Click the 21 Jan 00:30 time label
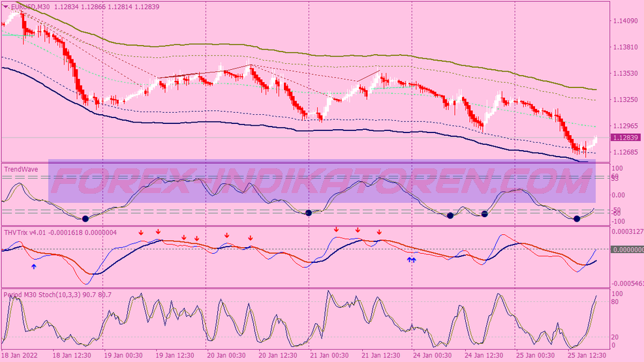The height and width of the screenshot is (362, 644). coord(330,355)
